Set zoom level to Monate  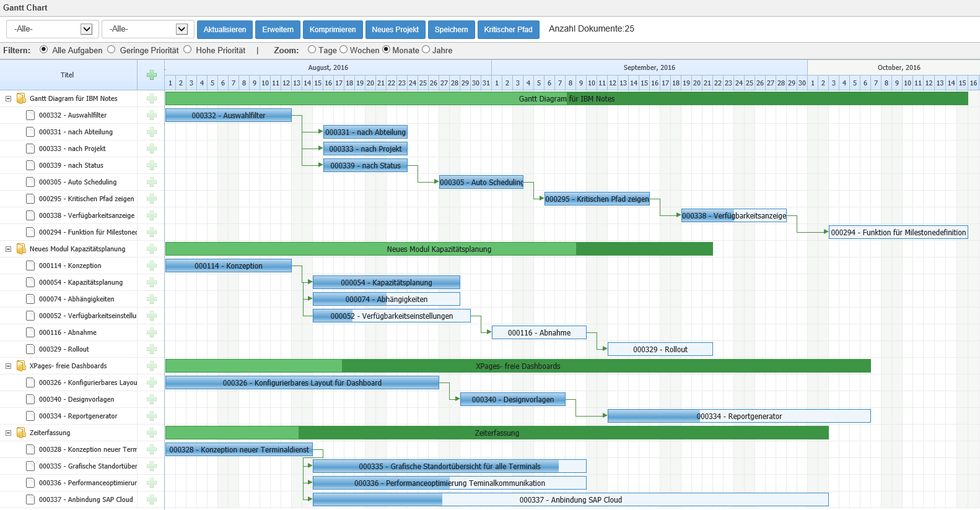click(387, 50)
